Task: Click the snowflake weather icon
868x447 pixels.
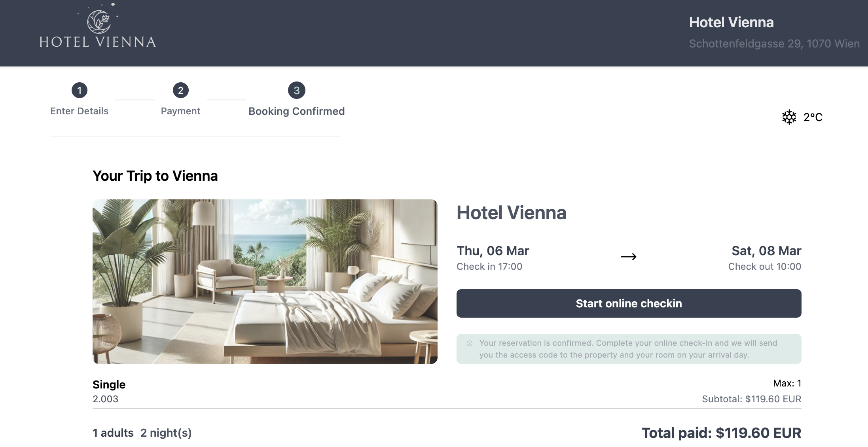Action: click(x=789, y=117)
